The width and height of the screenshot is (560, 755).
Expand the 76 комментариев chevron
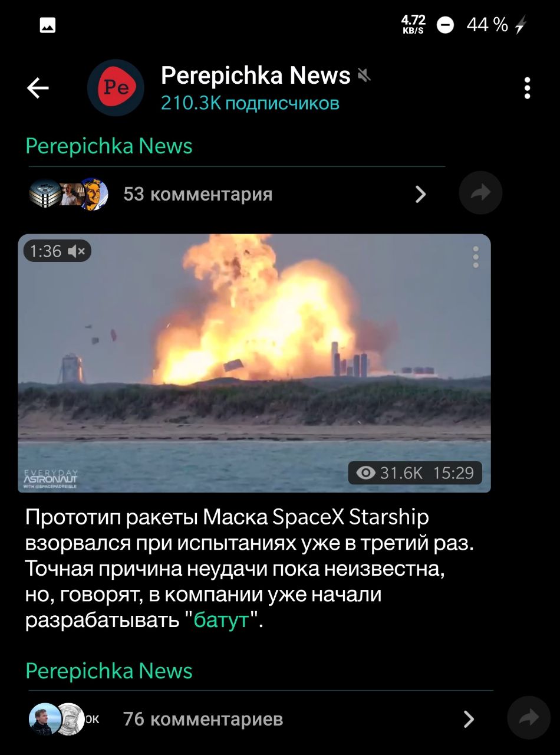[469, 719]
